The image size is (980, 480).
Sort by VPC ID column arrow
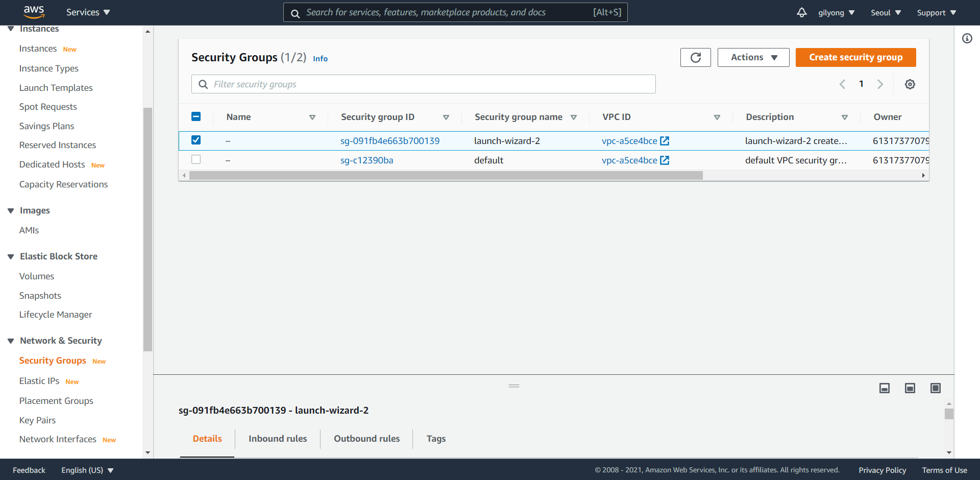pos(717,117)
